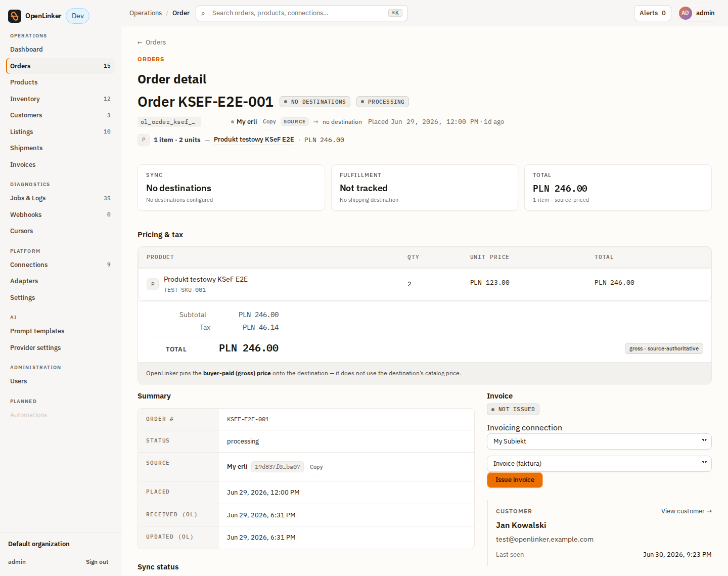Open Jobs & Logs diagnostics
The width and height of the screenshot is (728, 576).
[60, 198]
